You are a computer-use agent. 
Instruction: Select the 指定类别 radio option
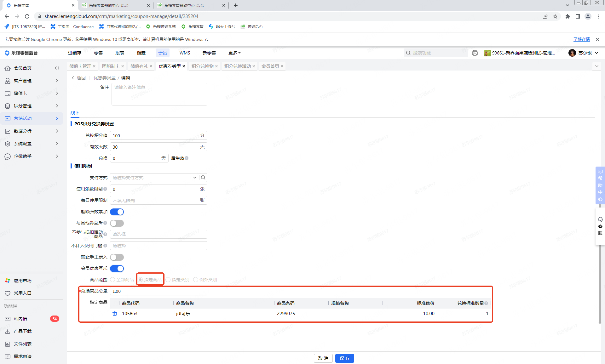pyautogui.click(x=168, y=280)
